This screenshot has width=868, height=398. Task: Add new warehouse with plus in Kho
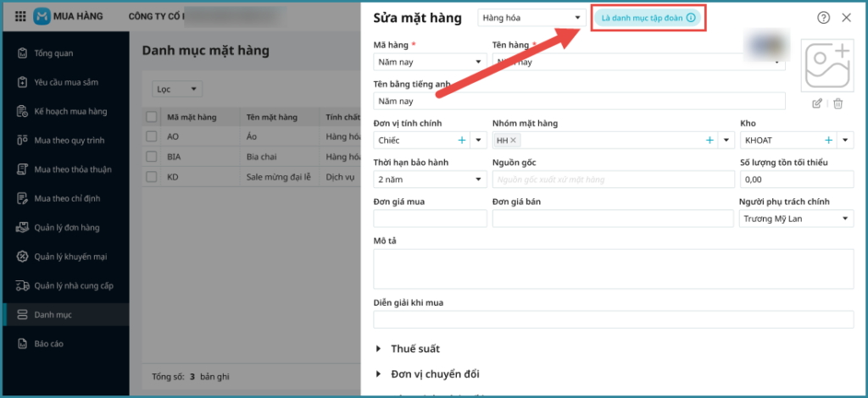coord(829,141)
